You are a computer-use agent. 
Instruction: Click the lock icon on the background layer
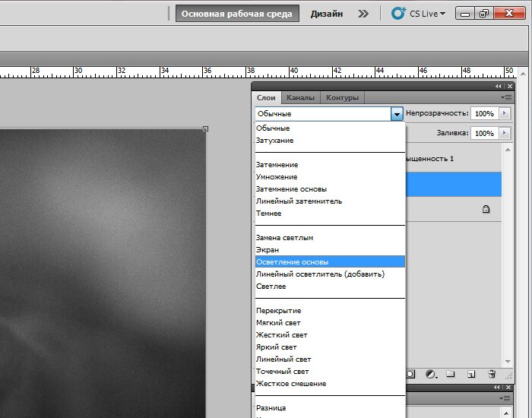[486, 209]
